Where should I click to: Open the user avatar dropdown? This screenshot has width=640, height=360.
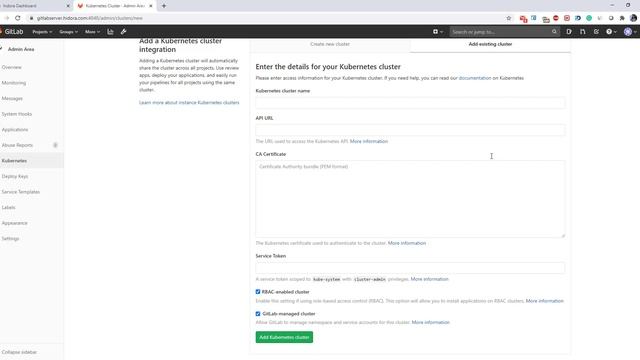[630, 31]
